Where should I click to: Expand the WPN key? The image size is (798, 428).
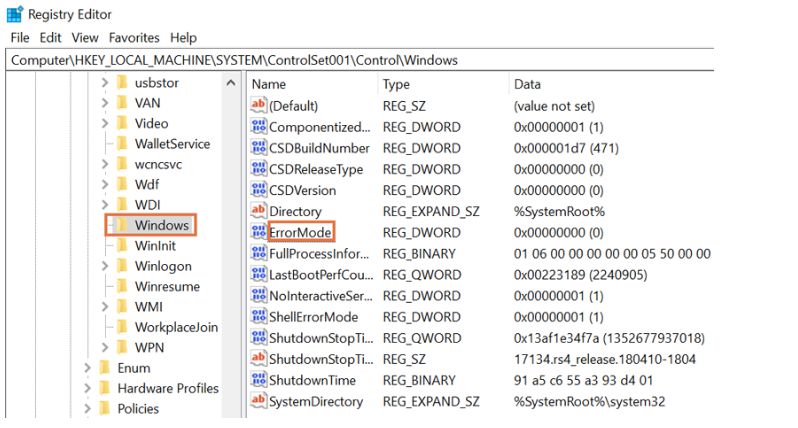105,347
